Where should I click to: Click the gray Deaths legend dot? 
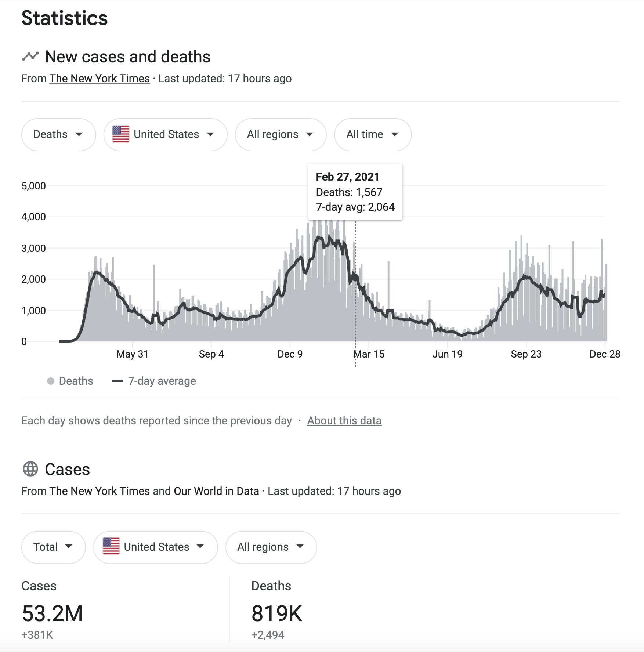pos(51,381)
